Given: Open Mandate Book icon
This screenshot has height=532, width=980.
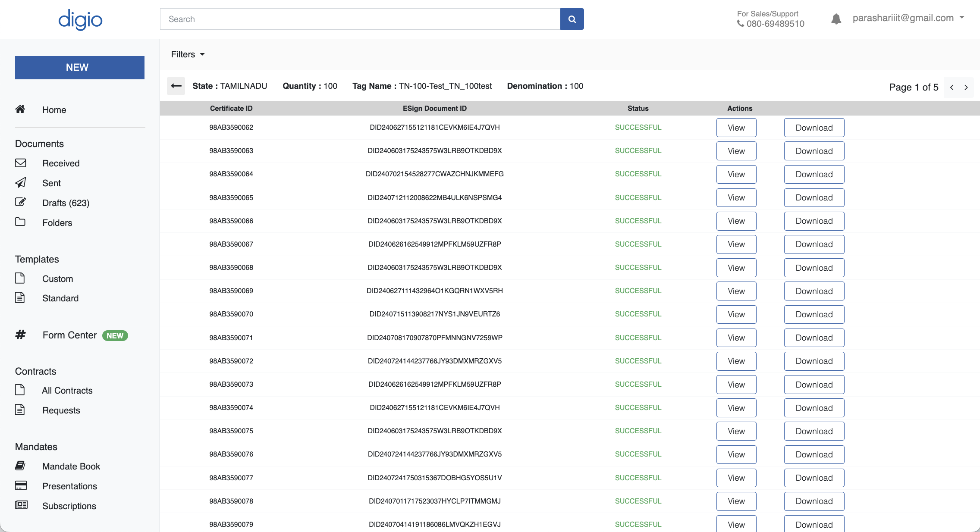Looking at the screenshot, I should pos(20,466).
